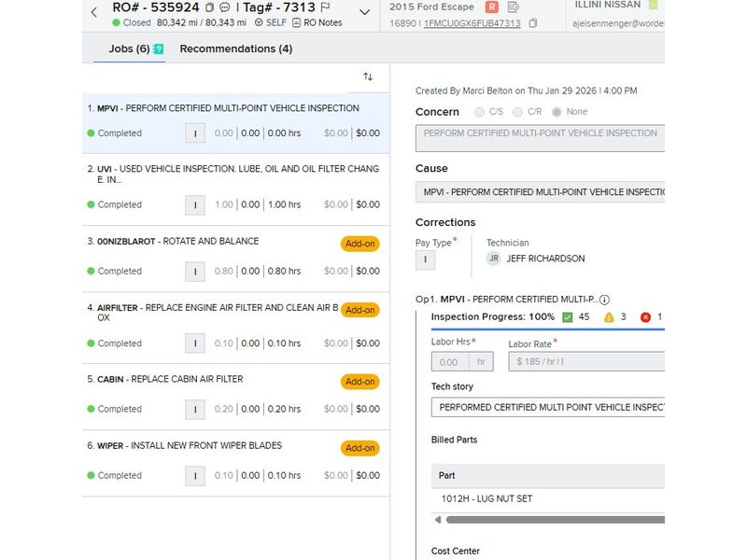
Task: Switch to the Recommendations (4) tab
Action: coord(235,49)
